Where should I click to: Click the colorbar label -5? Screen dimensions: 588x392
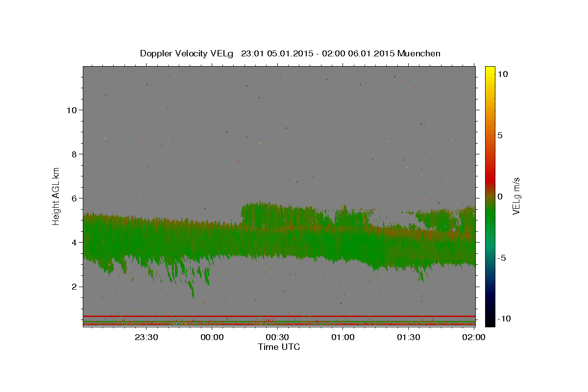click(x=502, y=258)
